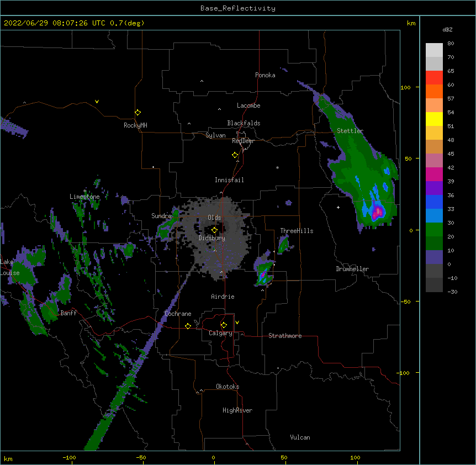Click the HighRiver label

pos(237,410)
